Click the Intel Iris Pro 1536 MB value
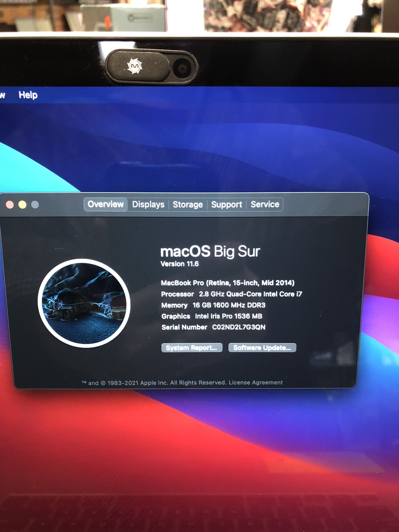Screen dimensions: 399x532 coord(229,316)
